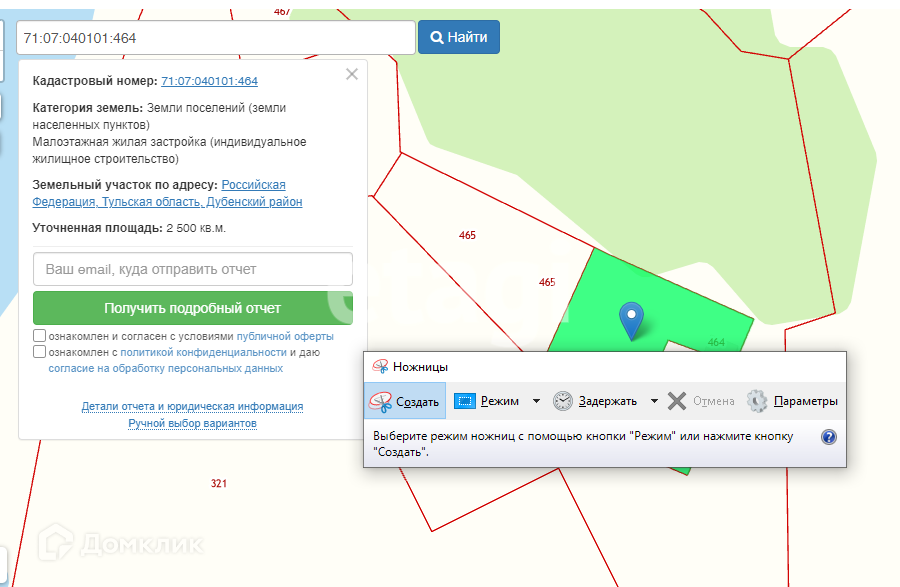The width and height of the screenshot is (900, 587).
Task: Click the email input for the report
Action: 193,269
